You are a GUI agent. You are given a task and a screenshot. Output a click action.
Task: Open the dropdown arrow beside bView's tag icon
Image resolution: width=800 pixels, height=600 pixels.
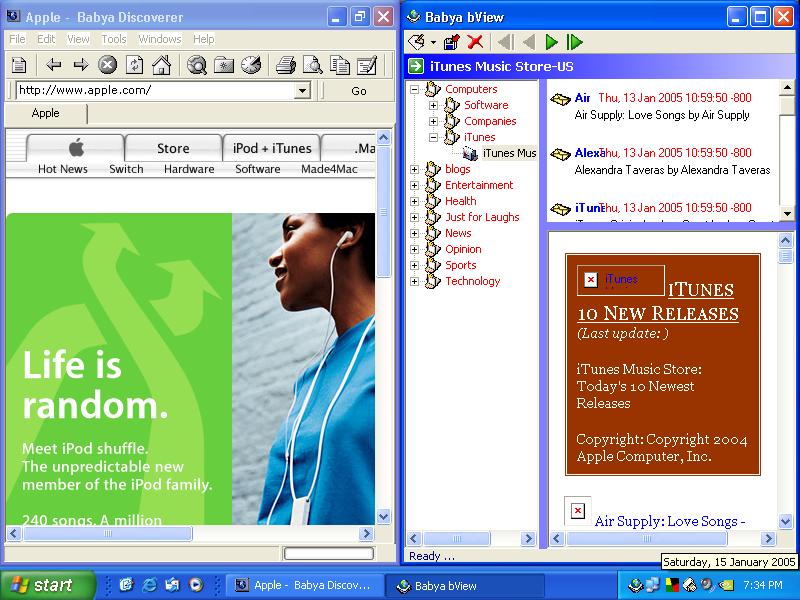pos(433,42)
